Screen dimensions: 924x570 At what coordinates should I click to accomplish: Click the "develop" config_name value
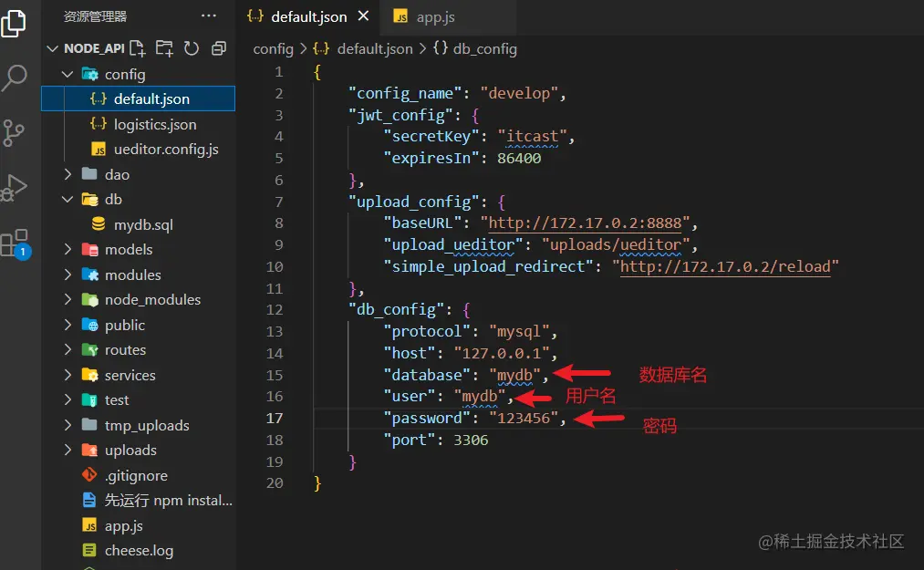click(x=519, y=93)
